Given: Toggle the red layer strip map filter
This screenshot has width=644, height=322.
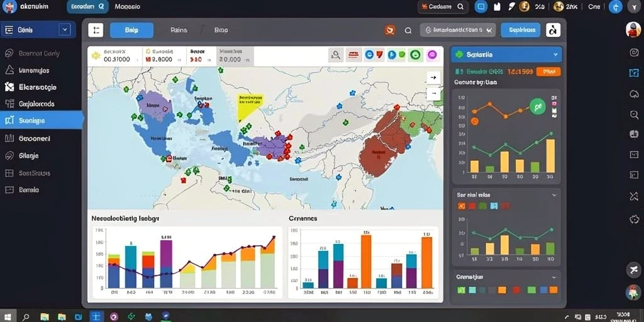Looking at the screenshot, I should tap(353, 55).
